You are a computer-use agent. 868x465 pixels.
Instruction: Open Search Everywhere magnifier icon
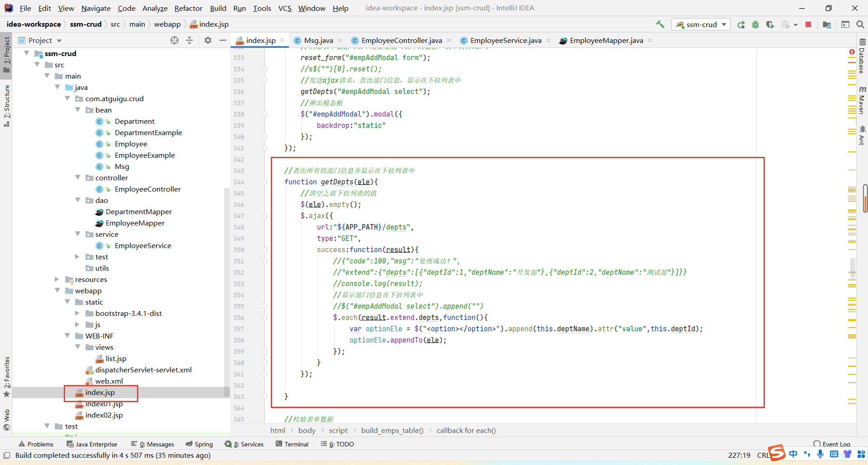point(860,24)
